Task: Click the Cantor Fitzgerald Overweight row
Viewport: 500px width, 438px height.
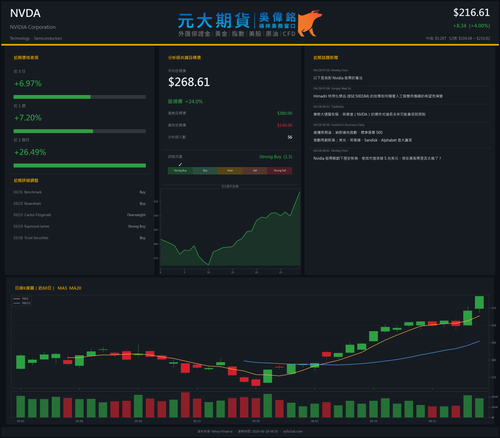Action: tap(80, 215)
